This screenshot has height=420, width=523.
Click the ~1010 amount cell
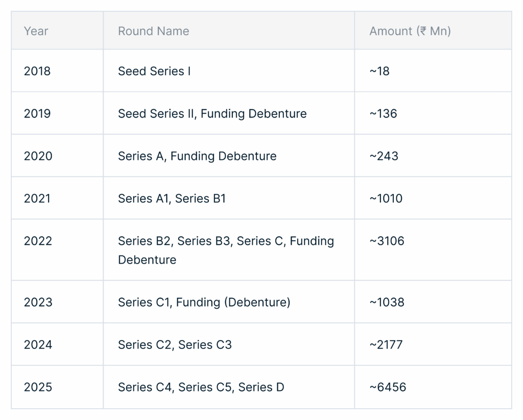pos(433,198)
